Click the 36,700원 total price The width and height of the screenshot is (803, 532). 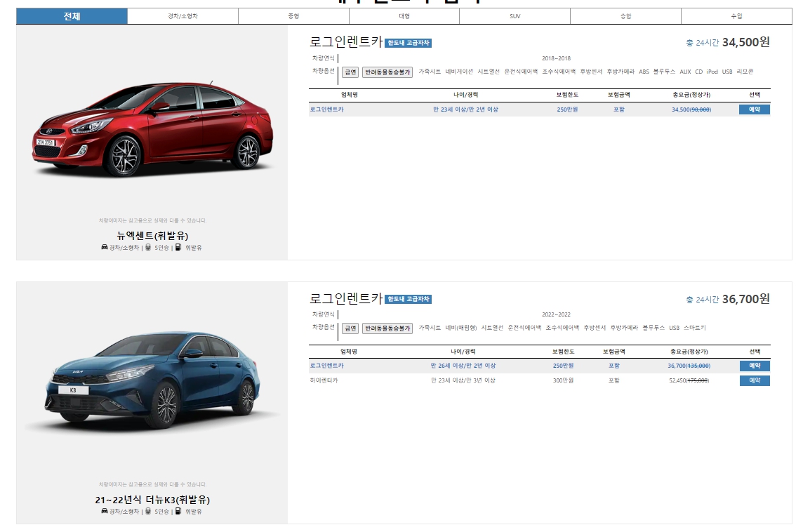tap(745, 299)
